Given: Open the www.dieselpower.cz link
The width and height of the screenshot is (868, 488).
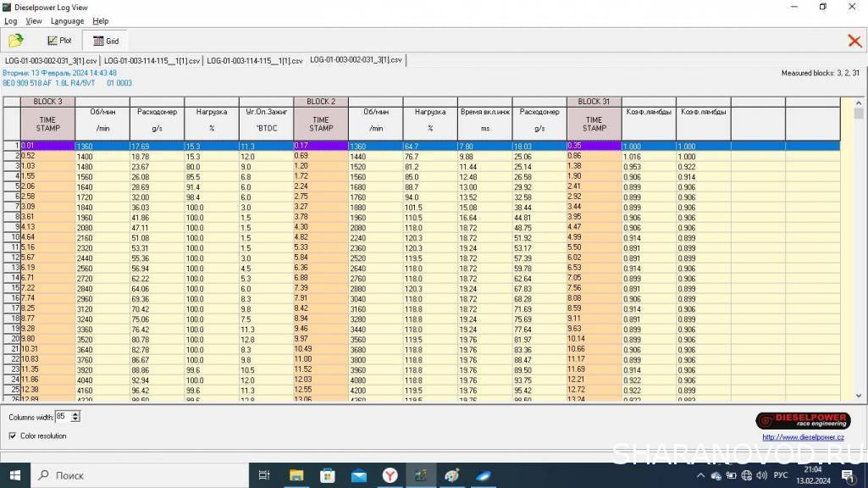Looking at the screenshot, I should tap(803, 437).
